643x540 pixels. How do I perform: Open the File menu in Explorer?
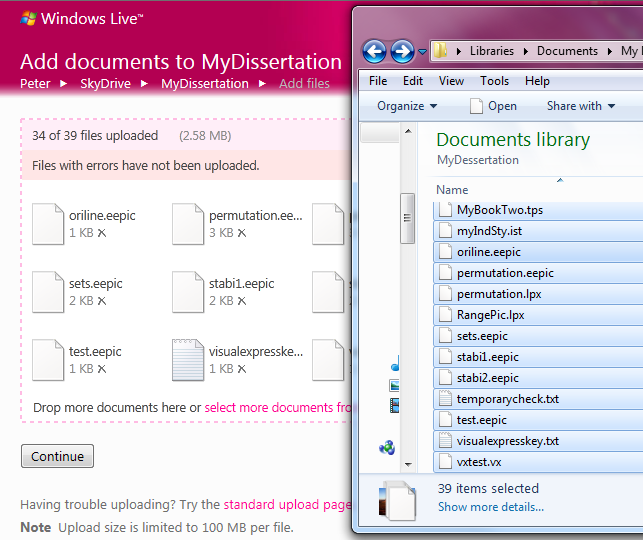pos(378,81)
